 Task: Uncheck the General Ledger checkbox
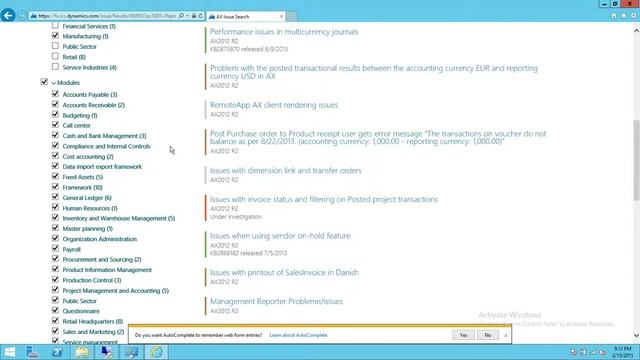click(x=55, y=197)
